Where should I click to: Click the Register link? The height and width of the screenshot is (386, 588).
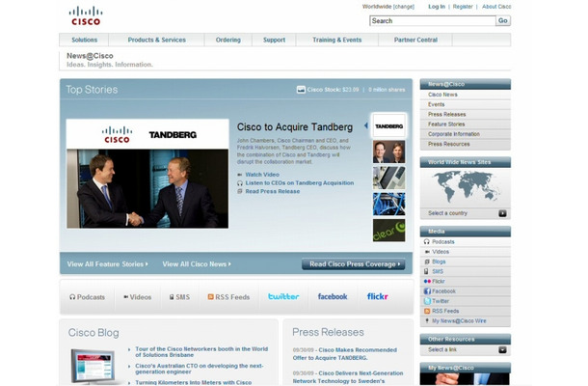pos(463,7)
